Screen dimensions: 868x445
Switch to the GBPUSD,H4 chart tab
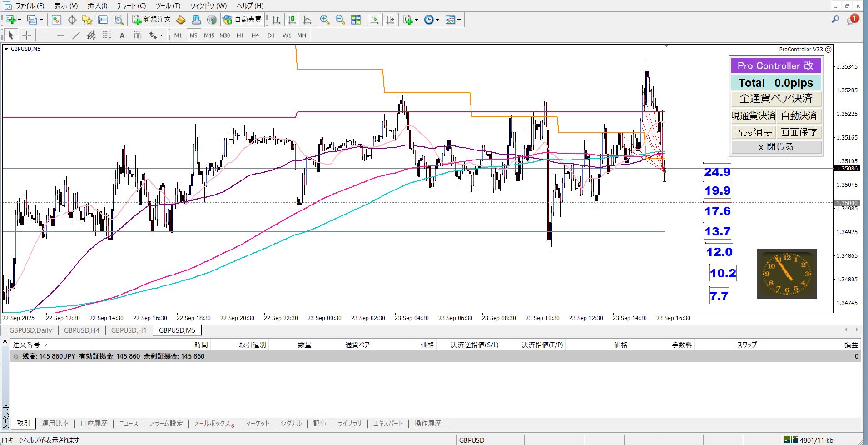[82, 330]
